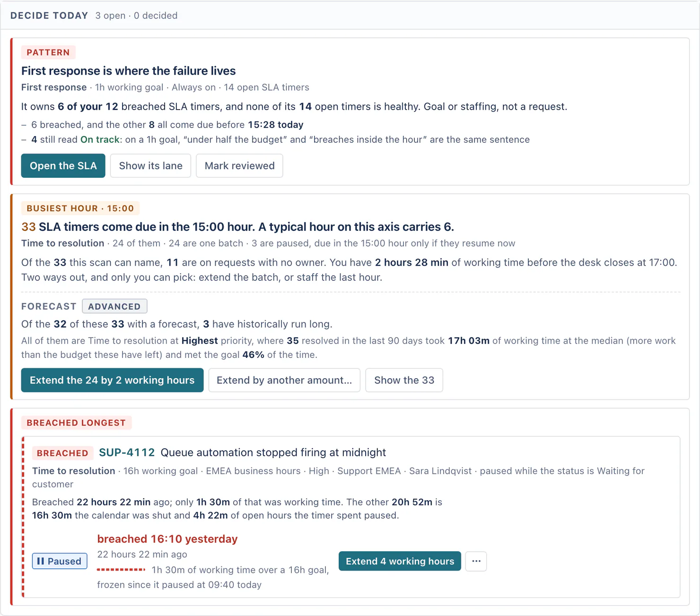The height and width of the screenshot is (616, 700).
Task: Click the FORECAST section label
Action: tap(49, 306)
